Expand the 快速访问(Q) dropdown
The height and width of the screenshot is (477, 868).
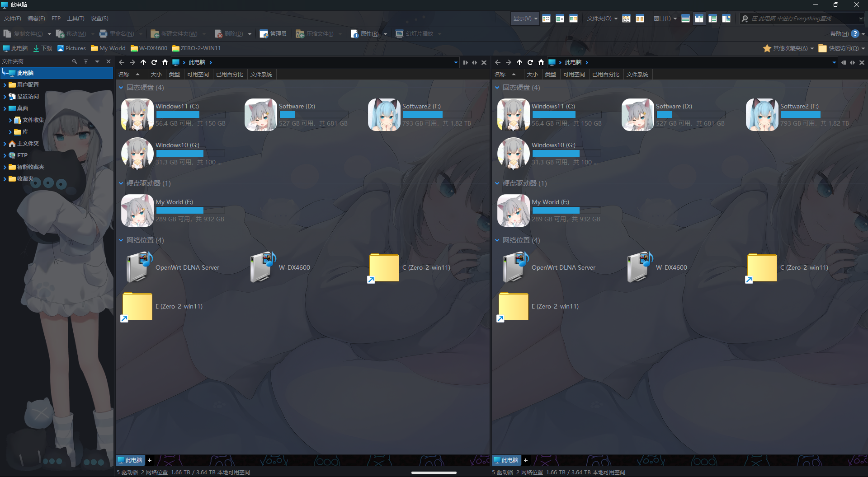(x=842, y=48)
